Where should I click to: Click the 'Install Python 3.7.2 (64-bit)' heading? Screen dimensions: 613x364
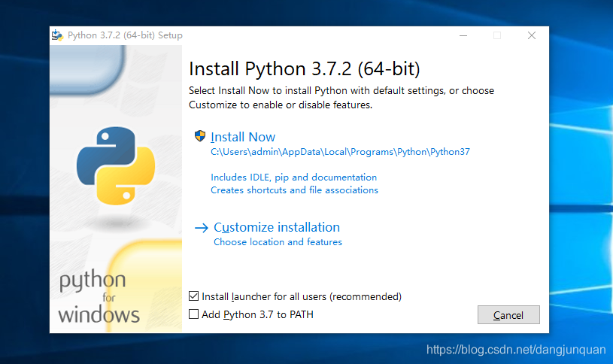[304, 68]
